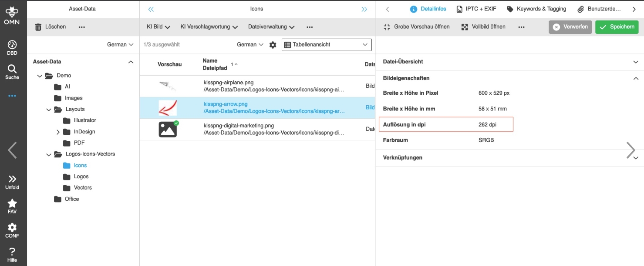
Task: Expand the InDesign folder in tree
Action: tap(58, 132)
